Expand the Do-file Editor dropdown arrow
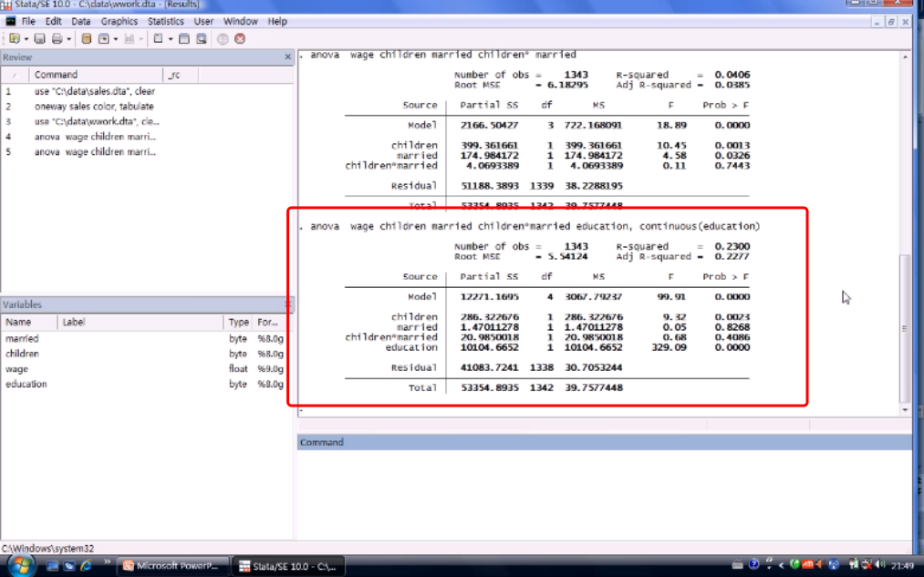The image size is (924, 577). tap(170, 39)
